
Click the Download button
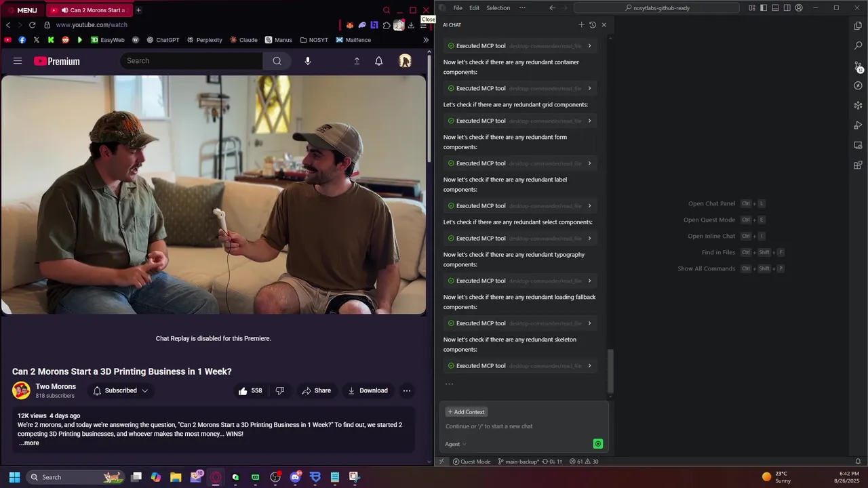pos(368,390)
